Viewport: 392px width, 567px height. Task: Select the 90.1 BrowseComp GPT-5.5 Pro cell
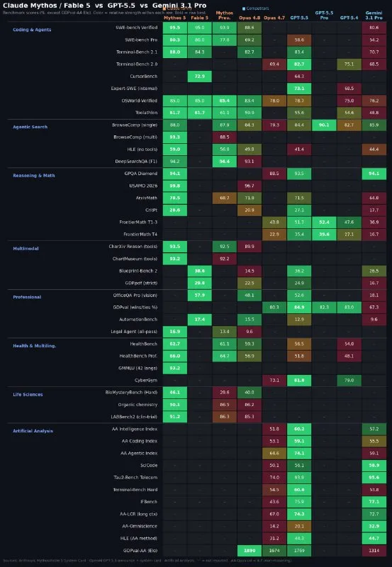point(324,125)
